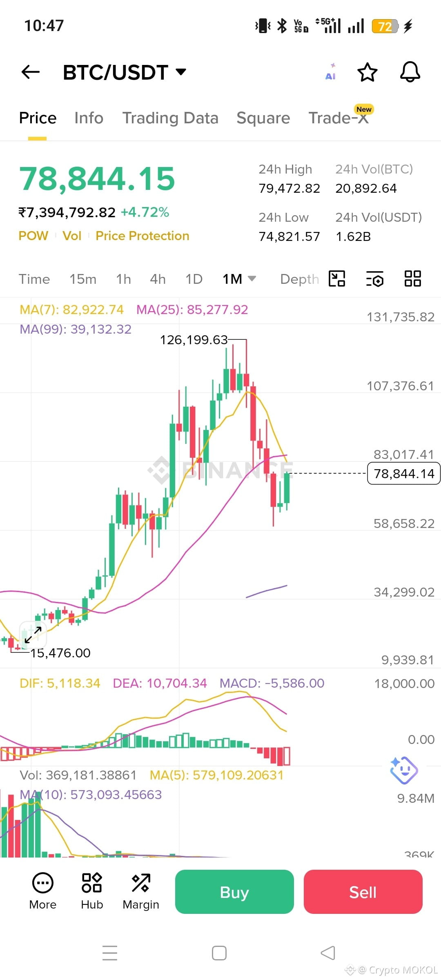
Task: Open the More menu icon
Action: [x=43, y=891]
